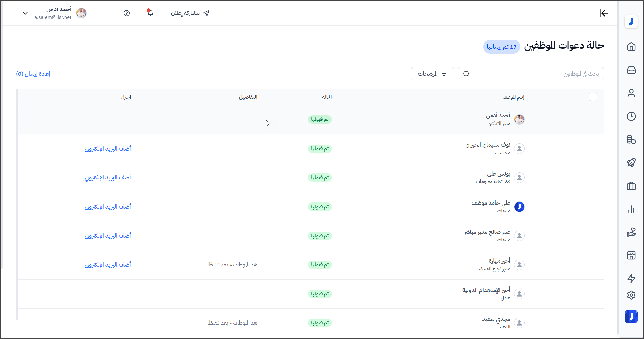Click إعادة إرسال (0) resend link
The width and height of the screenshot is (644, 339).
(x=33, y=74)
